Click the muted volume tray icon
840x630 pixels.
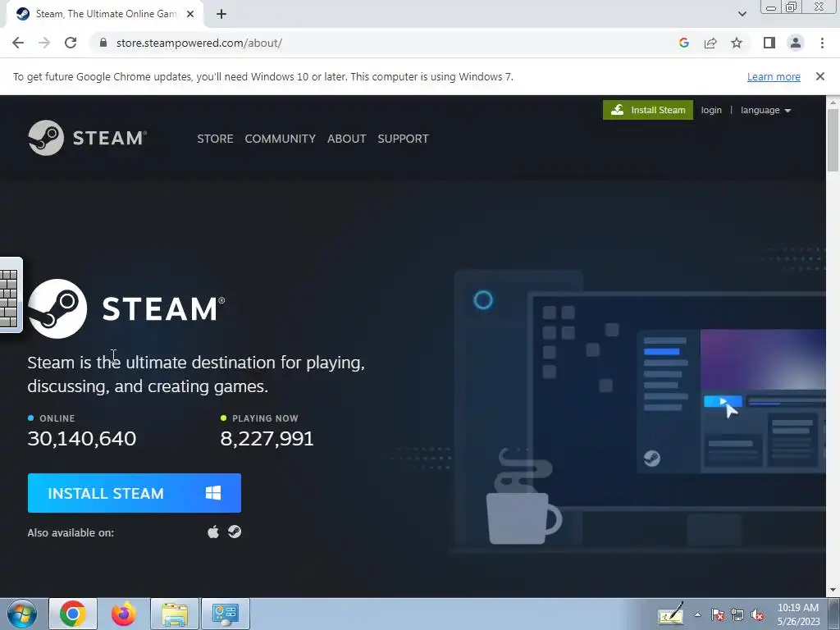coord(757,614)
